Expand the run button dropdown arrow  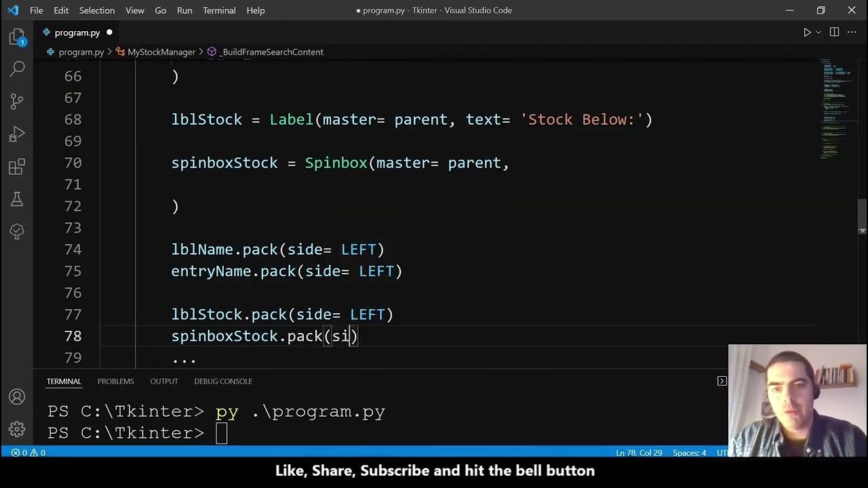click(x=818, y=33)
